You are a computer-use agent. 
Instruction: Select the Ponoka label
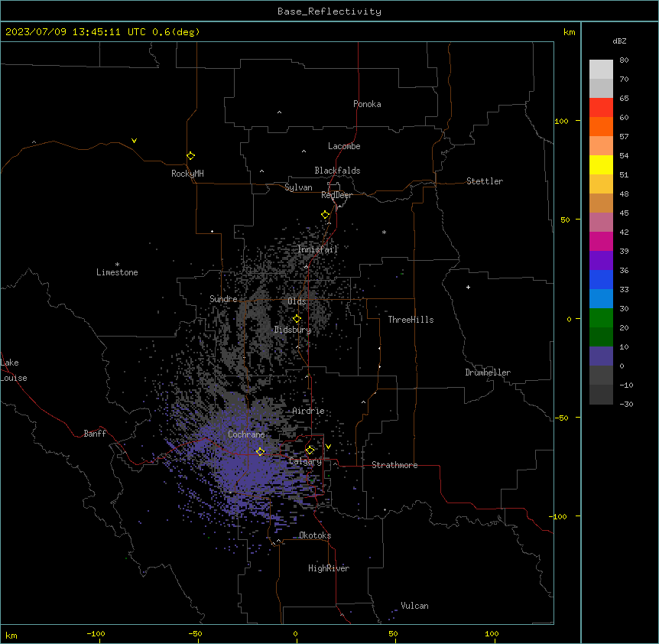367,104
